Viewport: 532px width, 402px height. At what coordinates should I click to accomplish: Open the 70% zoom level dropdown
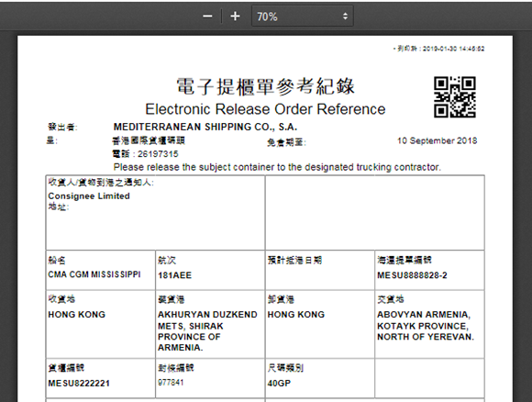point(303,16)
